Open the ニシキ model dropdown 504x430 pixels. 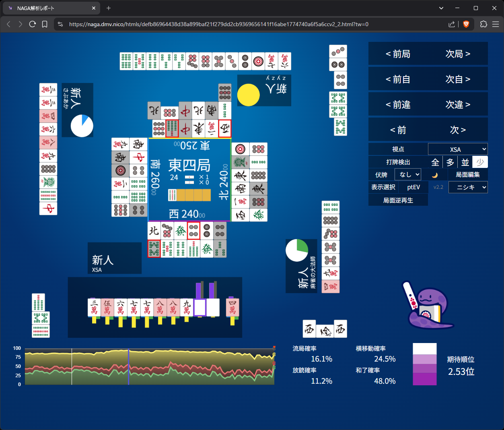[x=468, y=187]
